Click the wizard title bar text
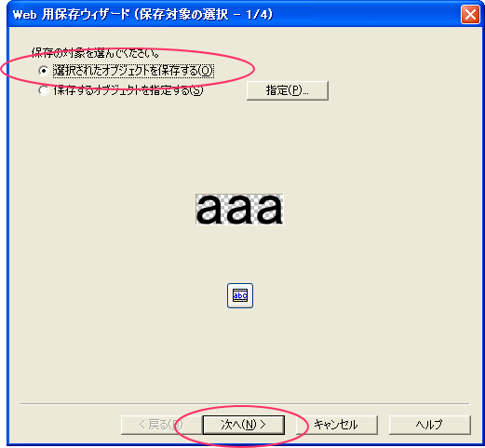 (x=142, y=15)
